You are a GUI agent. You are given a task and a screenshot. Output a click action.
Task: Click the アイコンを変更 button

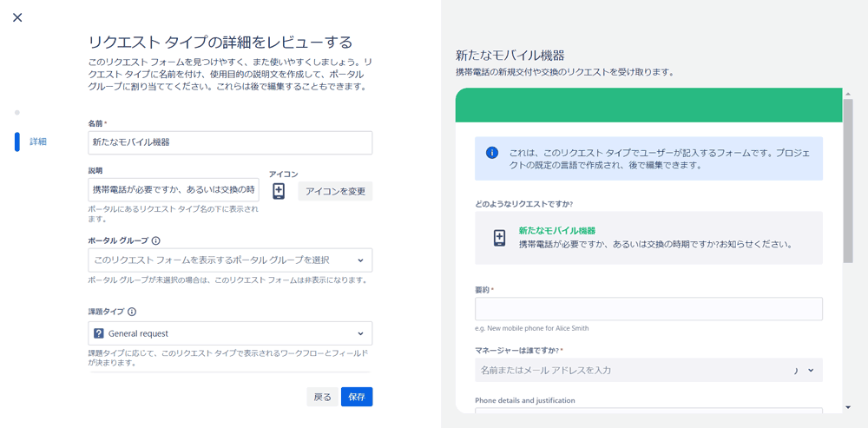[x=335, y=191]
